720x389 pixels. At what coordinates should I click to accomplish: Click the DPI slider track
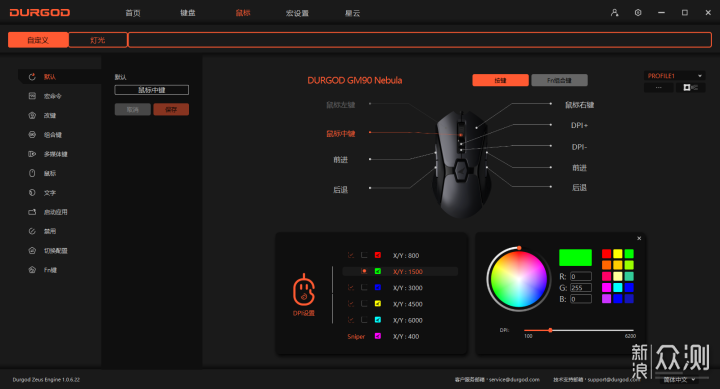point(579,330)
